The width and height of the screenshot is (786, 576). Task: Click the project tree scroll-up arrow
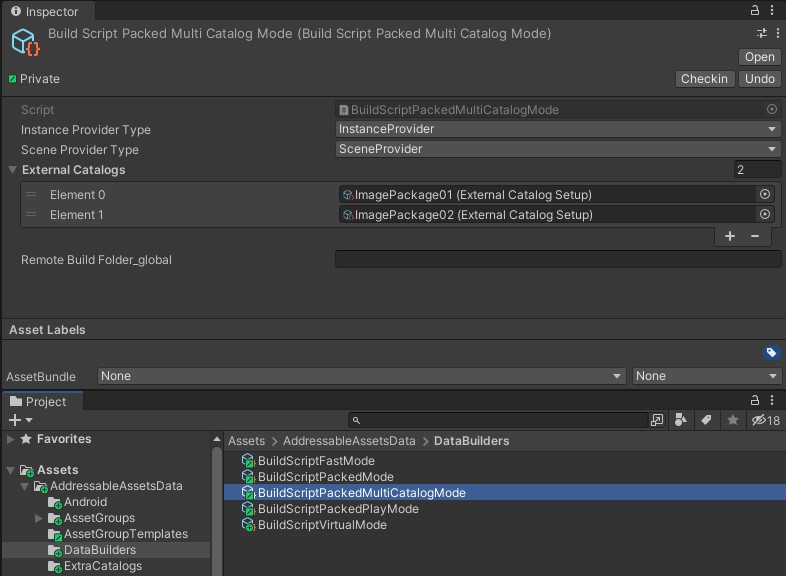click(x=217, y=439)
